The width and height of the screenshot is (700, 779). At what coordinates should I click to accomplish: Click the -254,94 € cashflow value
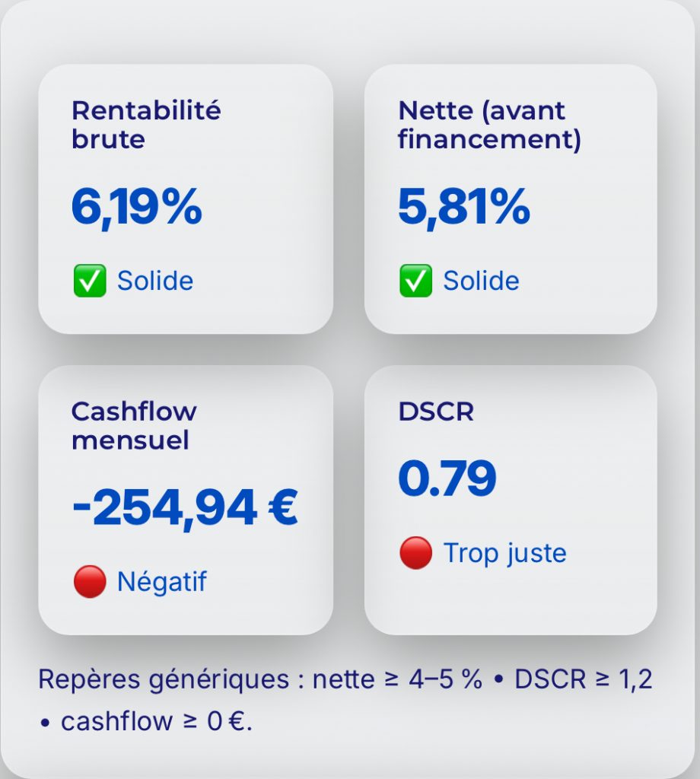[184, 509]
